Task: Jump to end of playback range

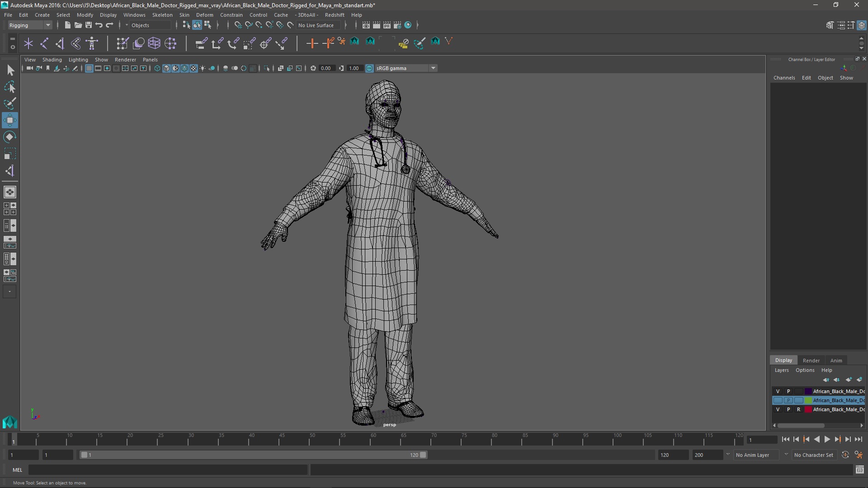Action: [x=858, y=439]
